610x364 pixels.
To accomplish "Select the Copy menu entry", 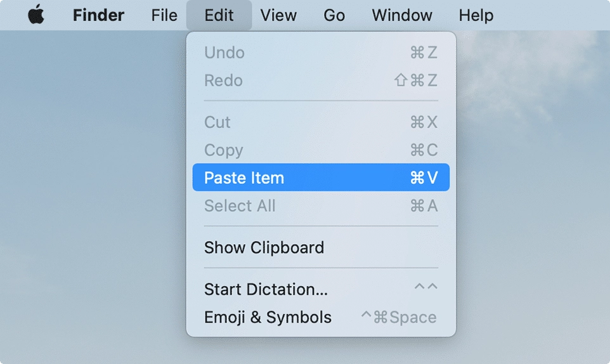I will [223, 150].
